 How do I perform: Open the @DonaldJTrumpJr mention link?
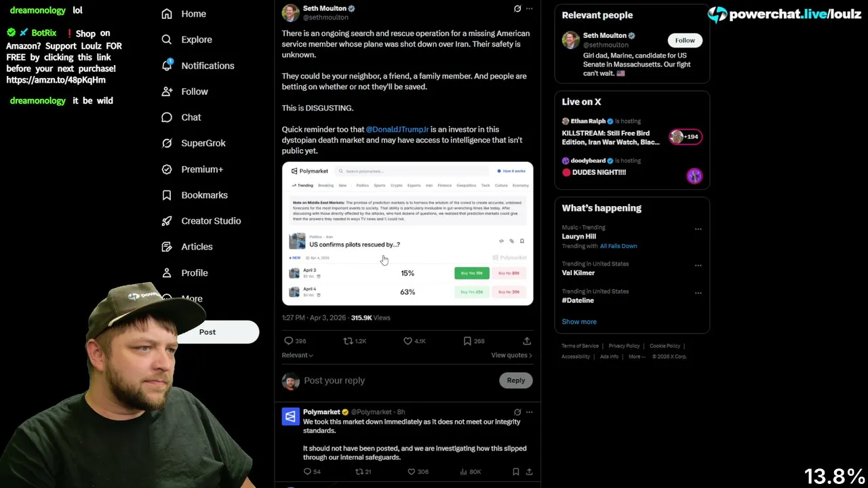pos(397,129)
